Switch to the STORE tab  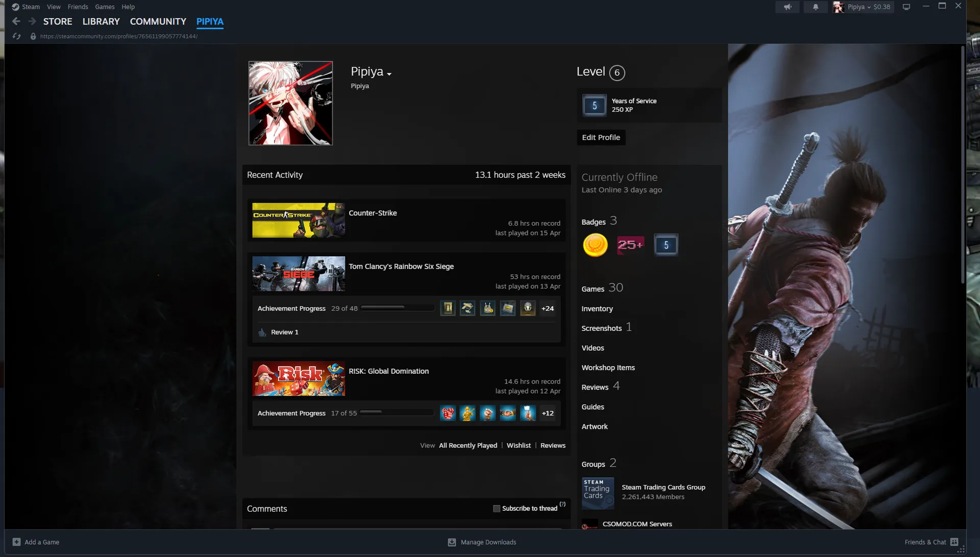point(58,21)
